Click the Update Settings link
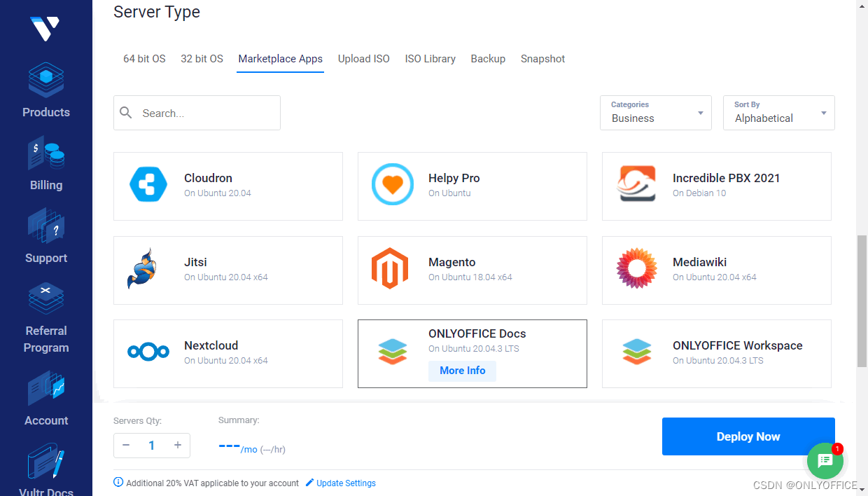The height and width of the screenshot is (496, 868). point(346,483)
